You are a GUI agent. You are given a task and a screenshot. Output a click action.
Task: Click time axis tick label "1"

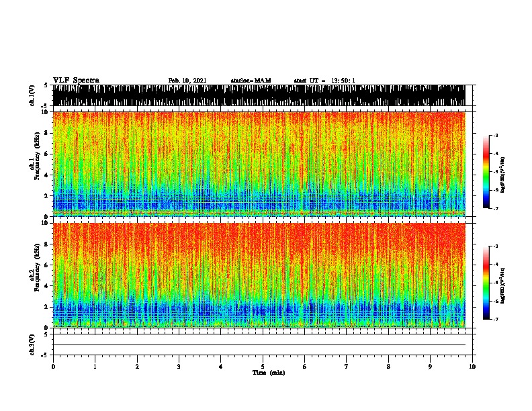tap(95, 367)
